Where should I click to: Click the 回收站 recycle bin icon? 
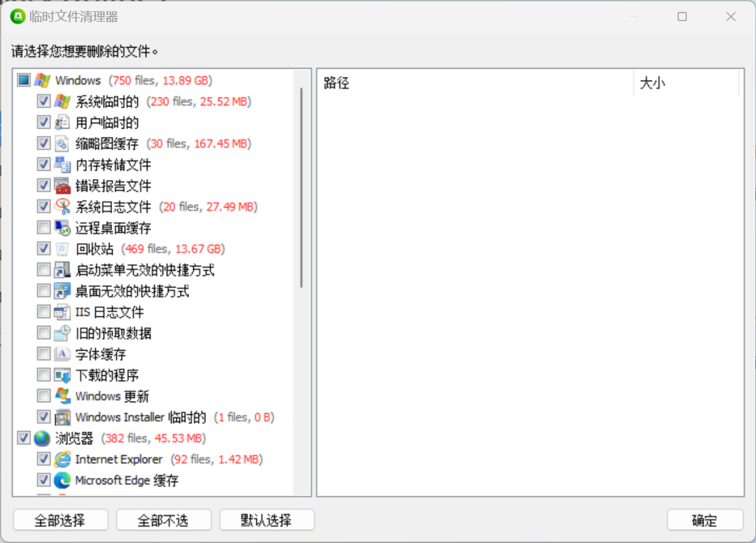coord(62,248)
